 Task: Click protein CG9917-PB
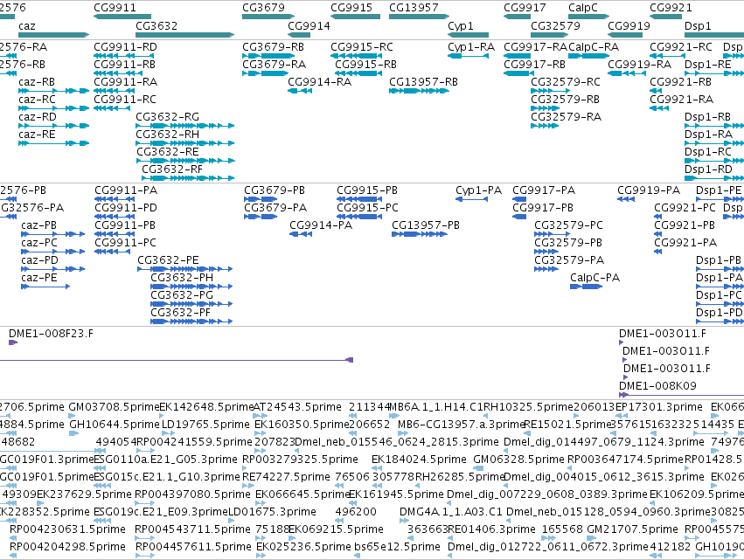tap(543, 208)
